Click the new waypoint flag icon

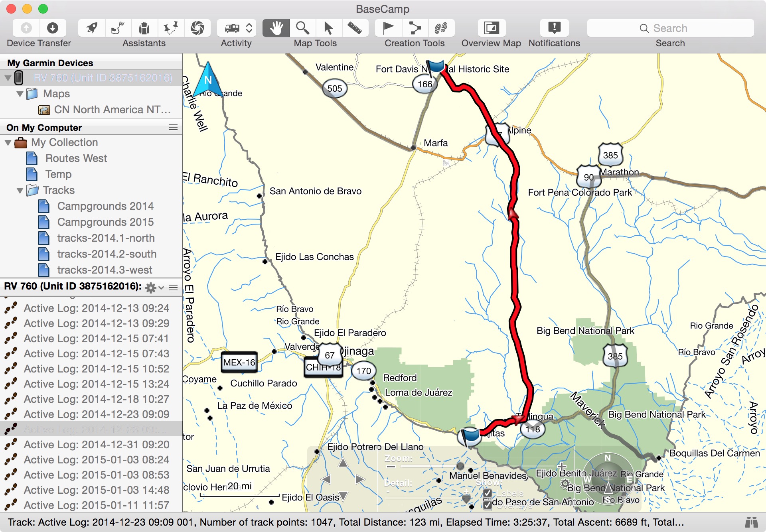tap(388, 28)
